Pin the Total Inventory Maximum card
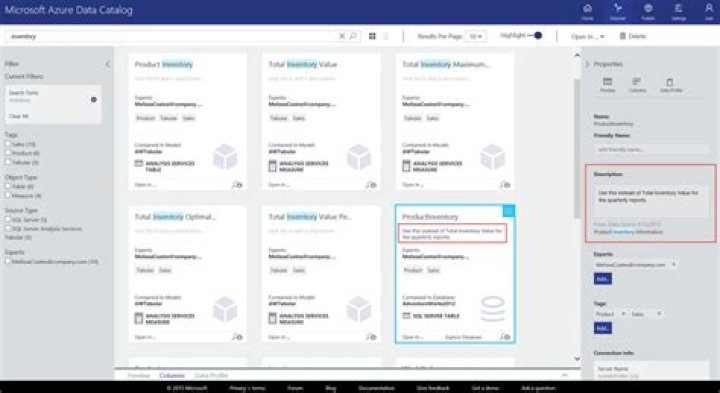The image size is (720, 393). point(505,185)
